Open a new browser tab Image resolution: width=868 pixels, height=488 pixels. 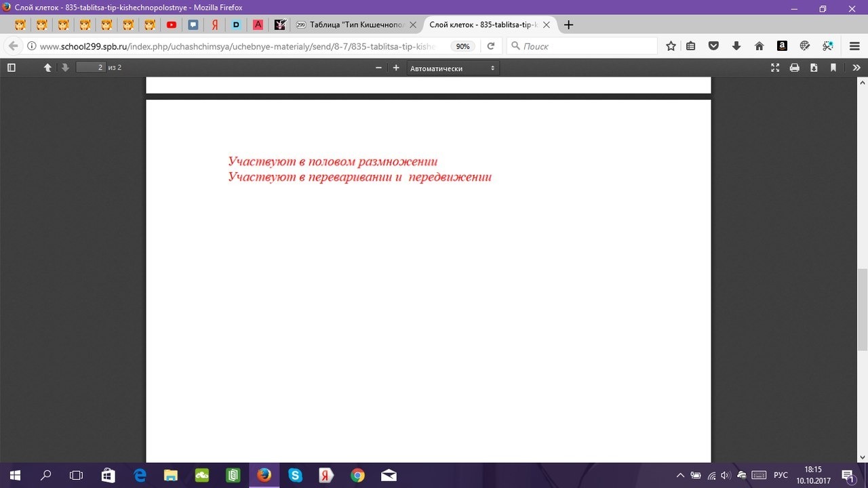coord(568,25)
